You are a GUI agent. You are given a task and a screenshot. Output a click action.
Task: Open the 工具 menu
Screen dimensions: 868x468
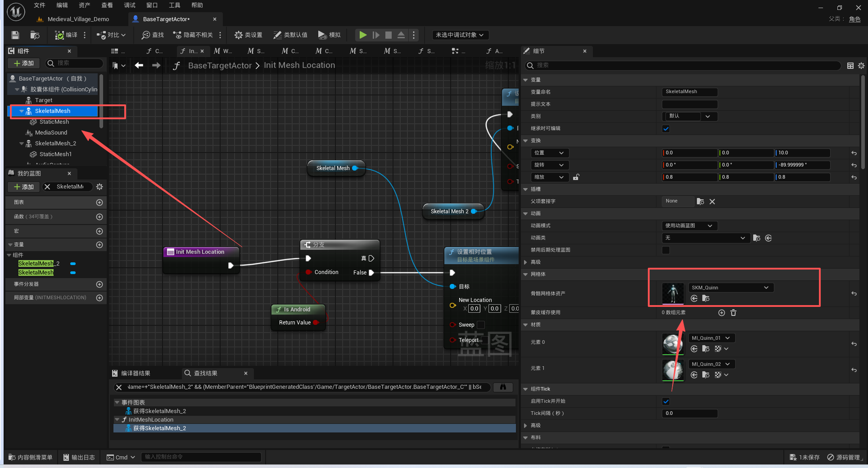click(x=175, y=5)
